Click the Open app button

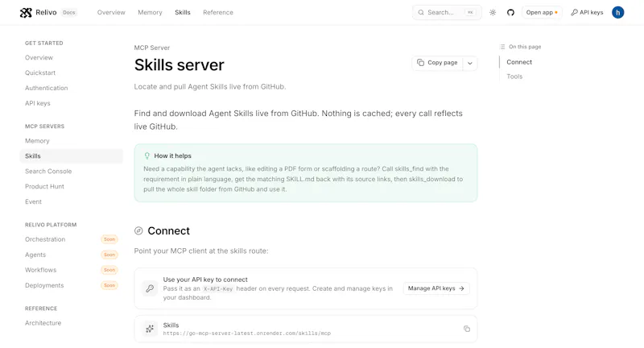point(542,13)
